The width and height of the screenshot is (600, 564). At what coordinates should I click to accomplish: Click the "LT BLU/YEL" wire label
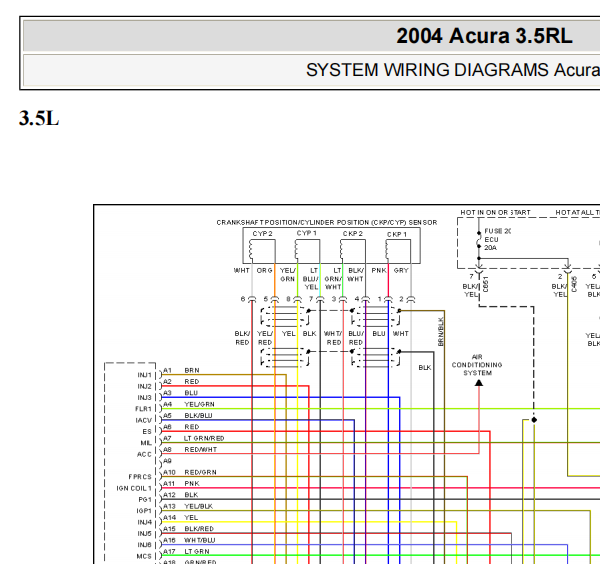pos(310,279)
